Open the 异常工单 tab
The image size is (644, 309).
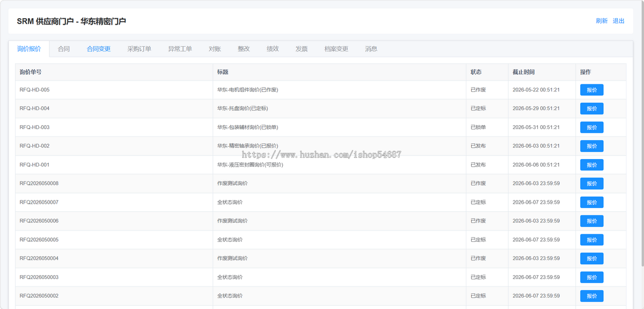pyautogui.click(x=180, y=49)
